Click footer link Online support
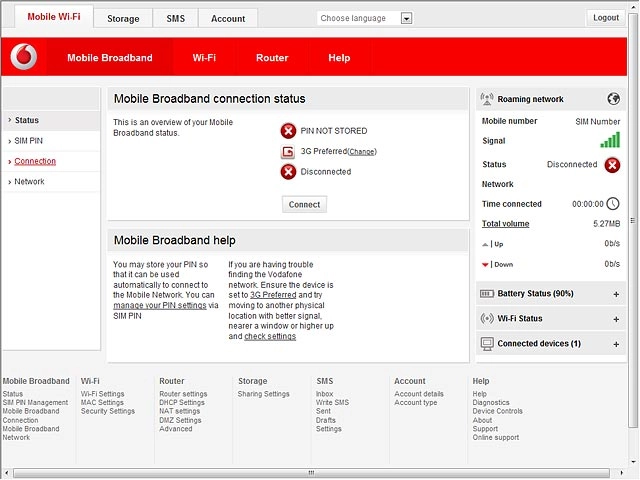The width and height of the screenshot is (640, 480). click(496, 438)
